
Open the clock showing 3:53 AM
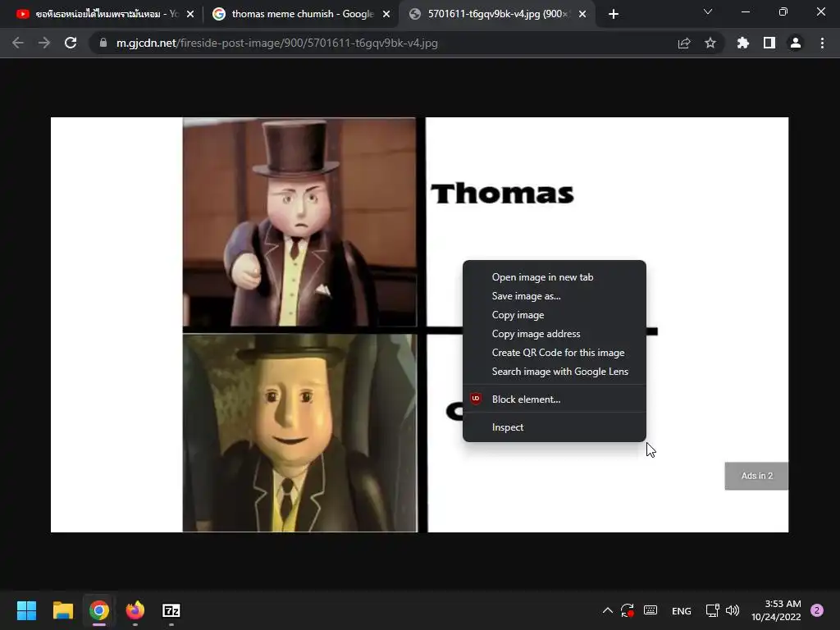point(776,610)
